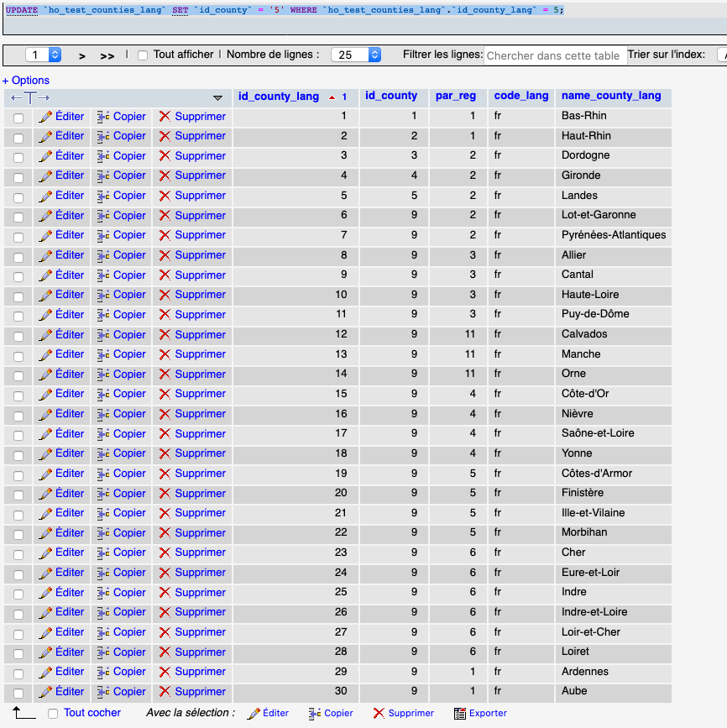
Task: Click the SQL UPDATE query text
Action: click(x=285, y=10)
